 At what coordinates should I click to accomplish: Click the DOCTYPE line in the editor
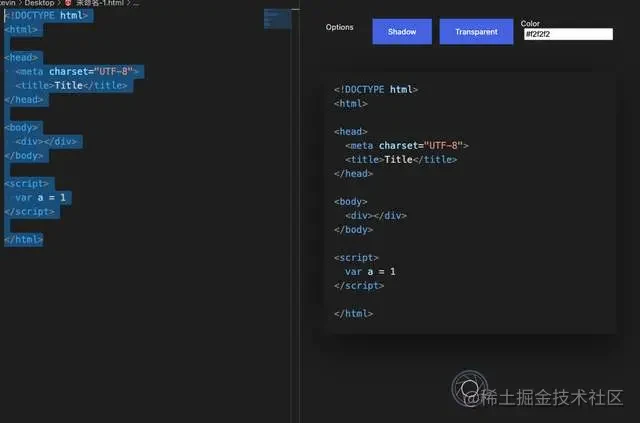pos(46,16)
